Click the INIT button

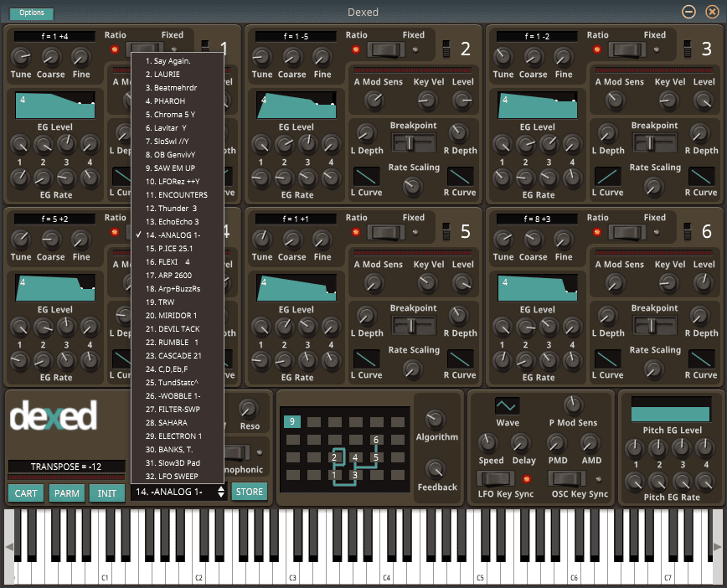(x=107, y=493)
